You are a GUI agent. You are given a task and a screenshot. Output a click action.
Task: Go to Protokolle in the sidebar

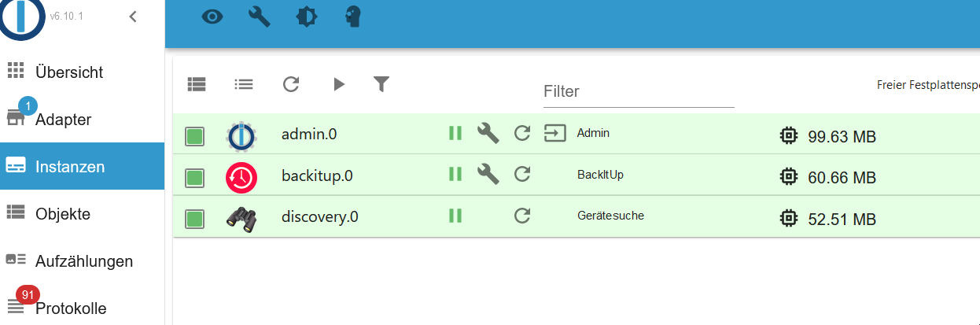point(70,308)
